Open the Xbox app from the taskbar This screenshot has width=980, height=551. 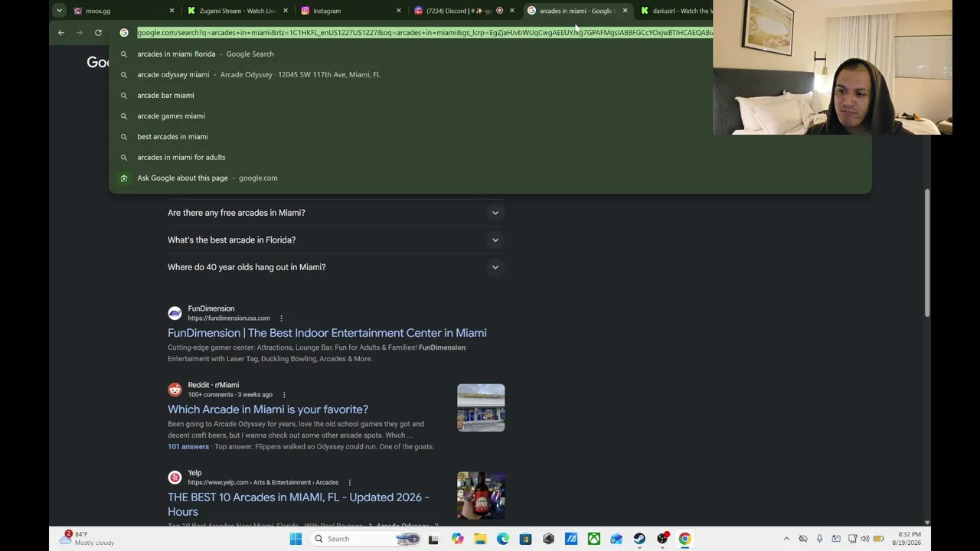[594, 539]
